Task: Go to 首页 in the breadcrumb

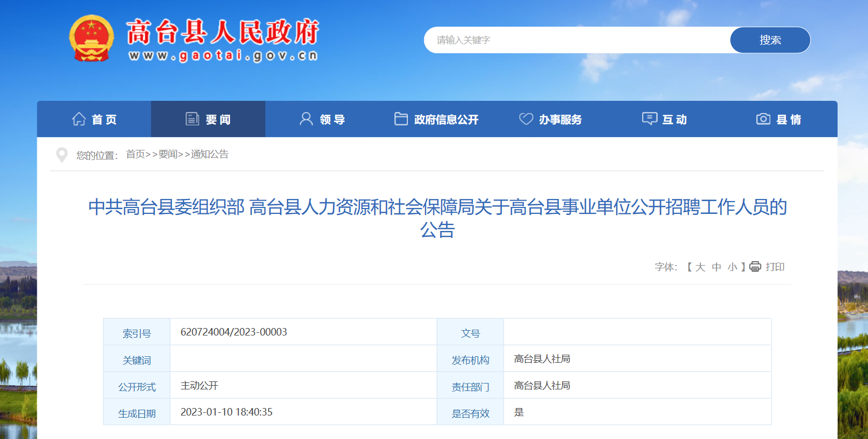Action: (136, 154)
